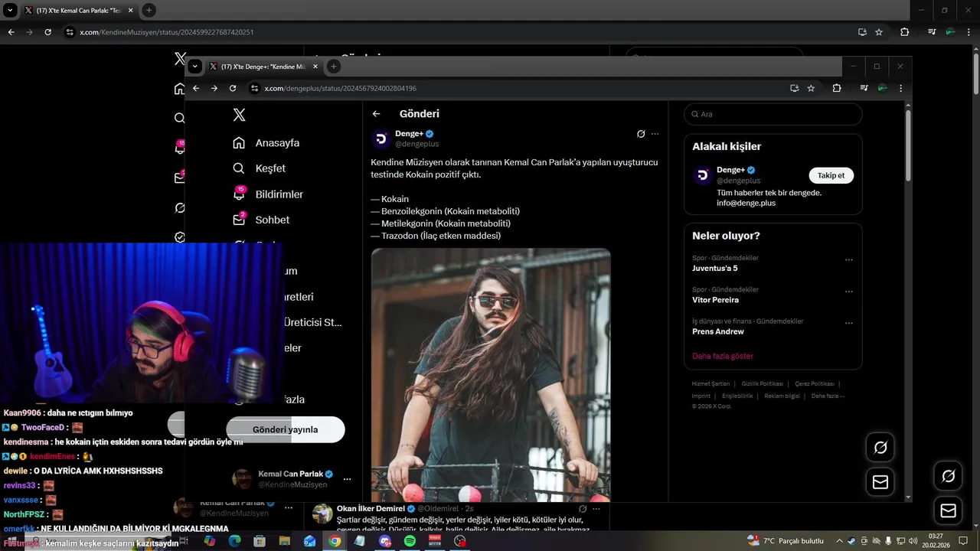Viewport: 980px width, 551px height.
Task: Bookmark the page with the back window star
Action: [x=879, y=32]
